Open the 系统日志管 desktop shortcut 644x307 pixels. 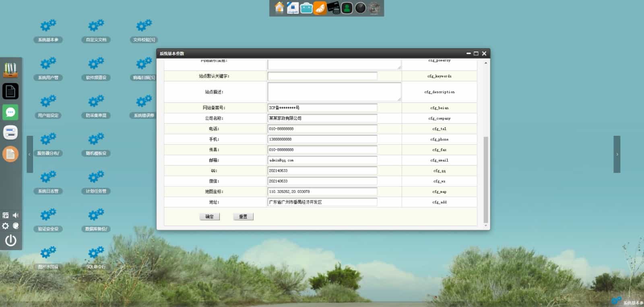tap(48, 183)
